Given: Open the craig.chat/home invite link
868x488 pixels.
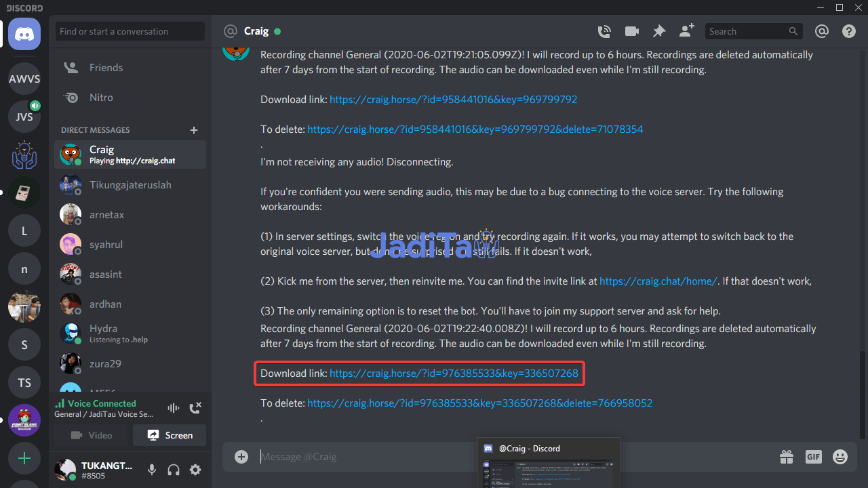Looking at the screenshot, I should [658, 281].
